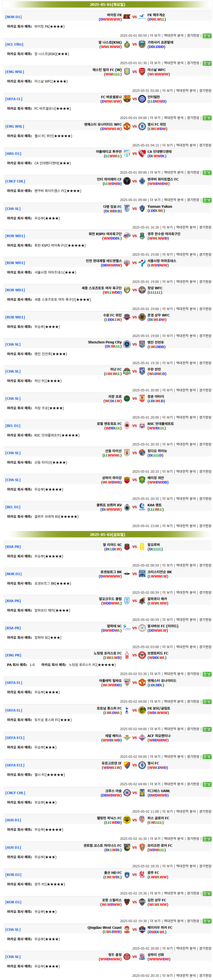Select the [ACL Elite] league label

[15, 44]
